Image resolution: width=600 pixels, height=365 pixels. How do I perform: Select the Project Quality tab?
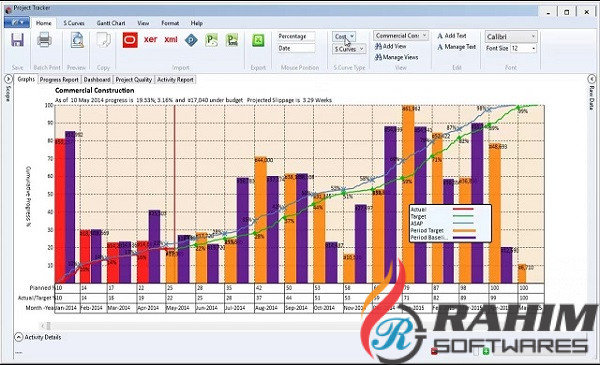click(x=134, y=80)
